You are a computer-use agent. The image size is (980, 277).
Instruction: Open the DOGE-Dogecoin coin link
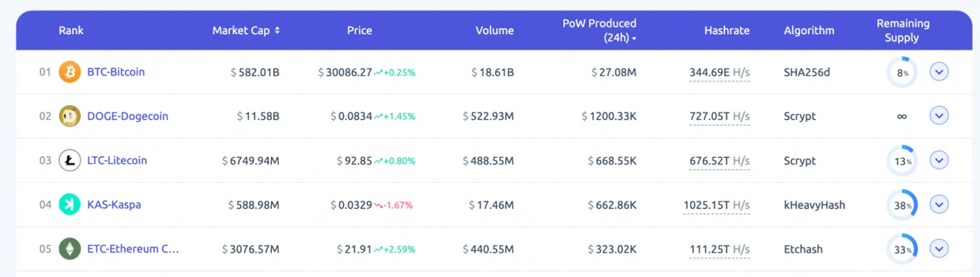pyautogui.click(x=127, y=116)
